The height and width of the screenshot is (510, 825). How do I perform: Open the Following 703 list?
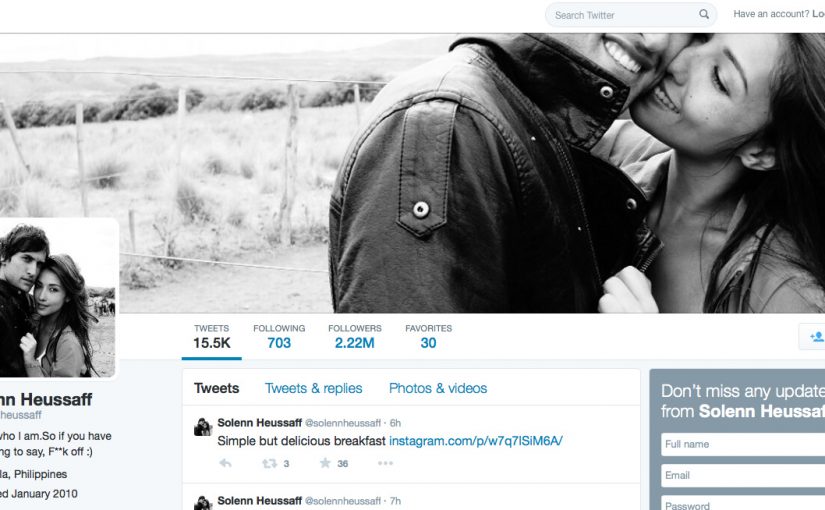click(279, 337)
